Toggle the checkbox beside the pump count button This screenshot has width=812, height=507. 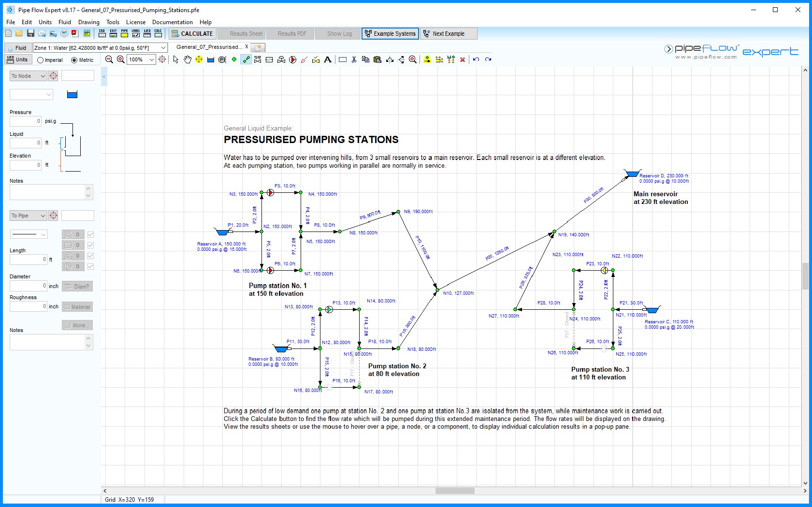[x=90, y=266]
